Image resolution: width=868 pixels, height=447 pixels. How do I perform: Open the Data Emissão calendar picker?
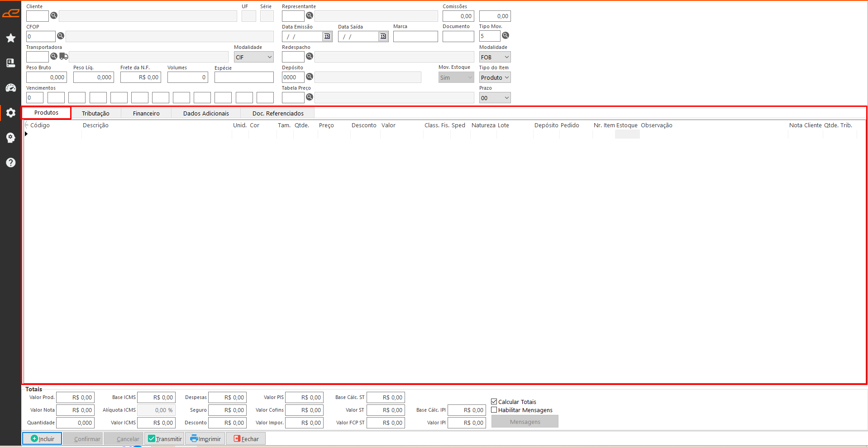[x=327, y=36]
